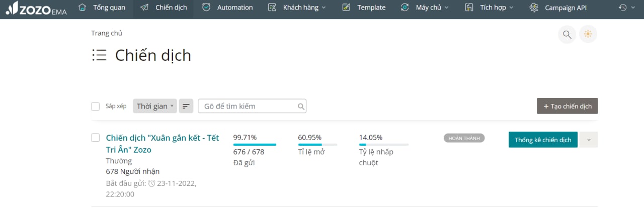Go to the Tổng quan tab
Screen dimensions: 644x209
[x=104, y=8]
